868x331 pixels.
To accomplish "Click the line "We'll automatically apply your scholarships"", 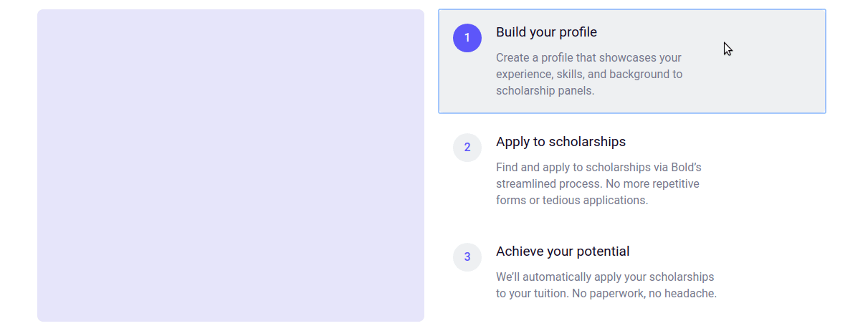I will pyautogui.click(x=605, y=277).
